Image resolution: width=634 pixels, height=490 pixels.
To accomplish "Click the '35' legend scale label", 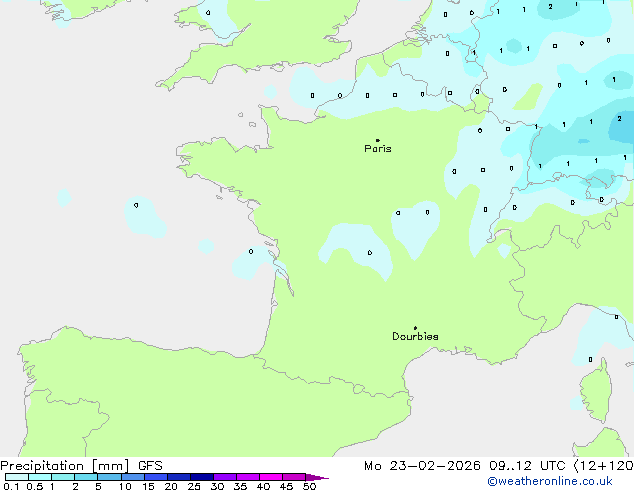I will tap(240, 486).
